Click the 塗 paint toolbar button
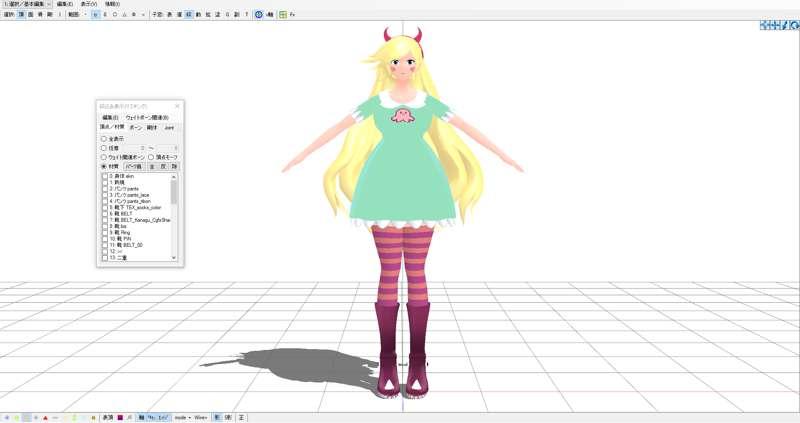The image size is (800, 423). click(x=217, y=14)
